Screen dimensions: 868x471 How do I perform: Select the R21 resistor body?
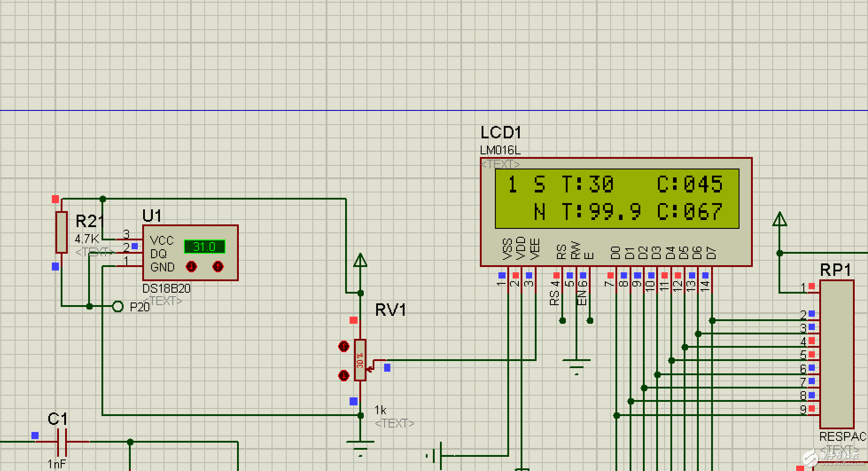coord(62,232)
